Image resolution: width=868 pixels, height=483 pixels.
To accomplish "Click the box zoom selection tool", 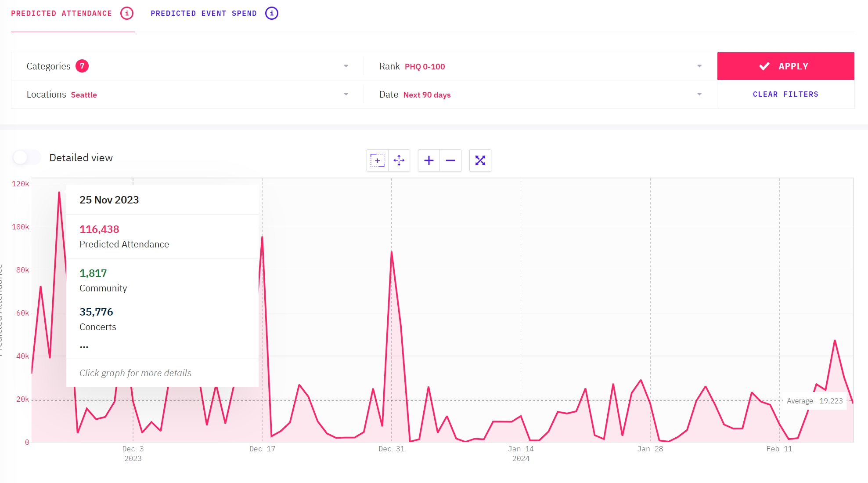I will click(377, 160).
